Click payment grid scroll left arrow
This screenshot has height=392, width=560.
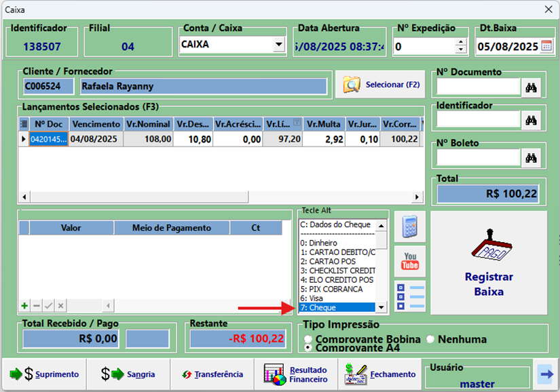(108, 306)
